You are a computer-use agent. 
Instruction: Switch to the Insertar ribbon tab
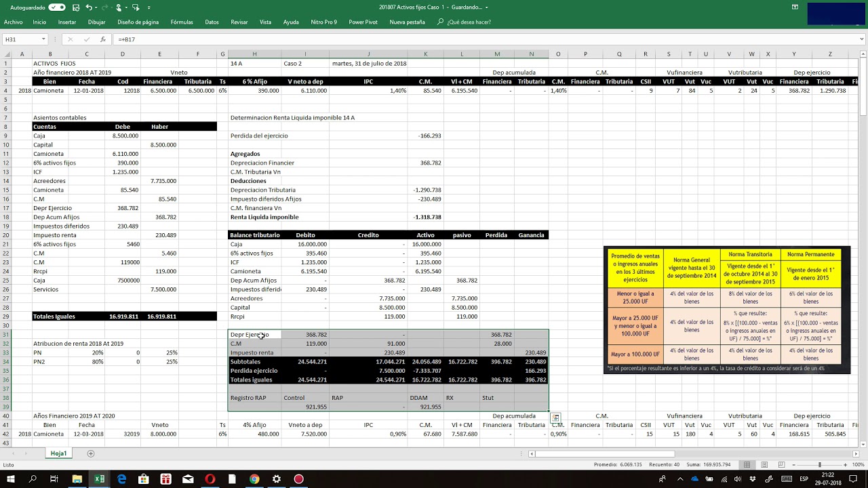point(67,22)
